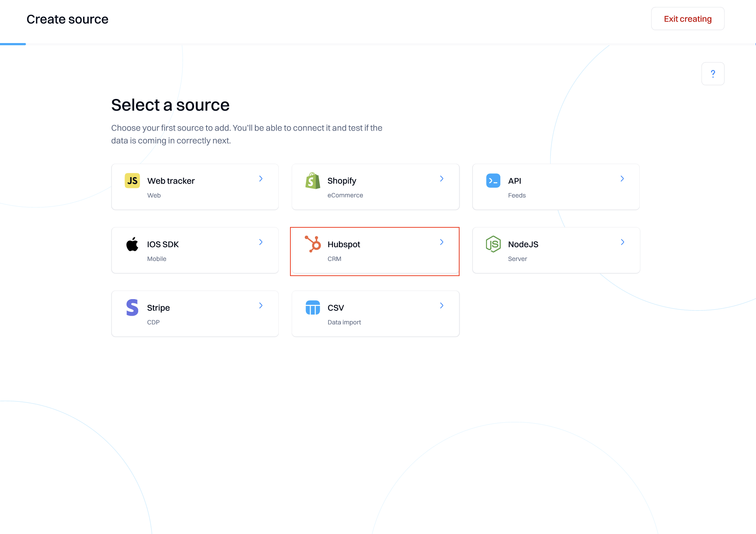Click the green NodeJS hexagon icon
This screenshot has height=534, width=756.
tap(493, 244)
